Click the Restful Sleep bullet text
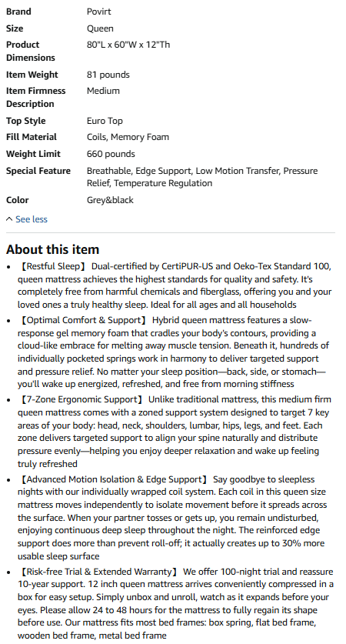This screenshot has height=644, width=346. click(x=175, y=285)
